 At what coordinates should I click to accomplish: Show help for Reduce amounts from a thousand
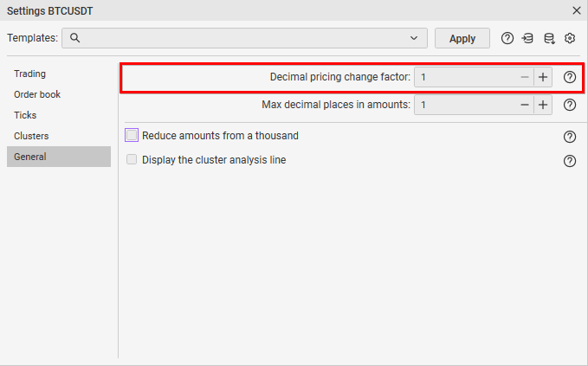point(570,137)
